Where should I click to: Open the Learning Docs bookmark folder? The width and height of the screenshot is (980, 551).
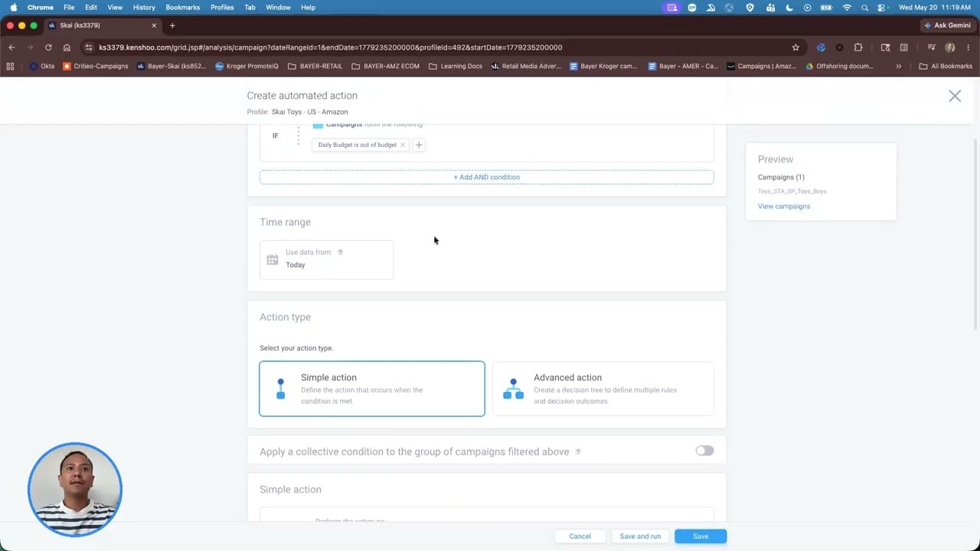pos(456,67)
